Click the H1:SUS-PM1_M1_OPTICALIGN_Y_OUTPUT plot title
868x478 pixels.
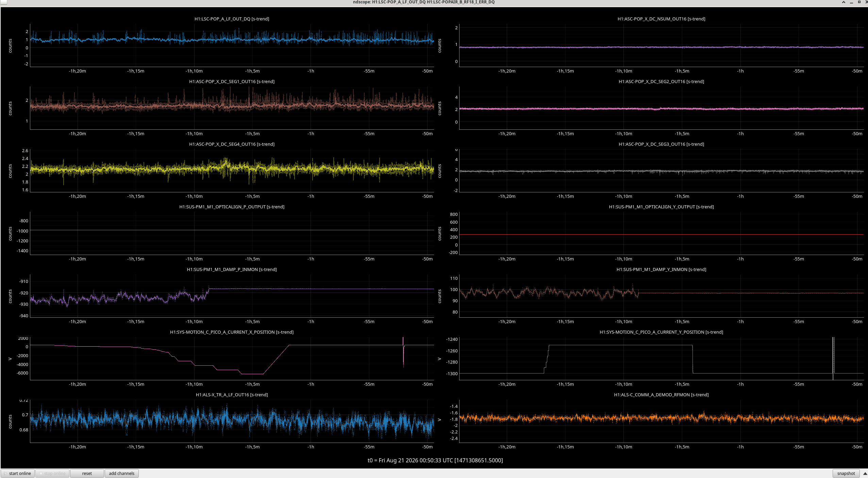(x=661, y=207)
